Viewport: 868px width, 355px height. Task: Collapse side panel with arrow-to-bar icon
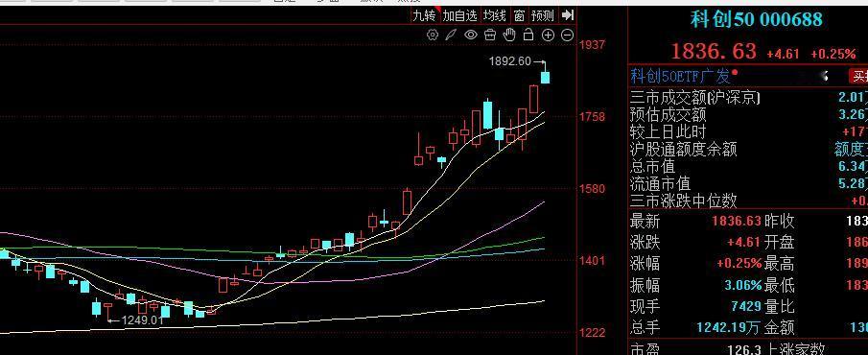click(568, 15)
